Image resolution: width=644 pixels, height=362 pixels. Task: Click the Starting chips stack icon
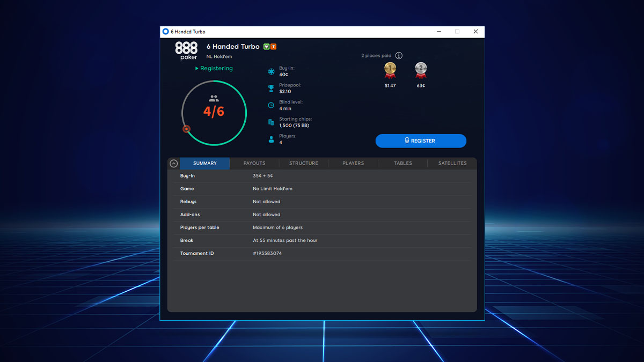click(270, 122)
